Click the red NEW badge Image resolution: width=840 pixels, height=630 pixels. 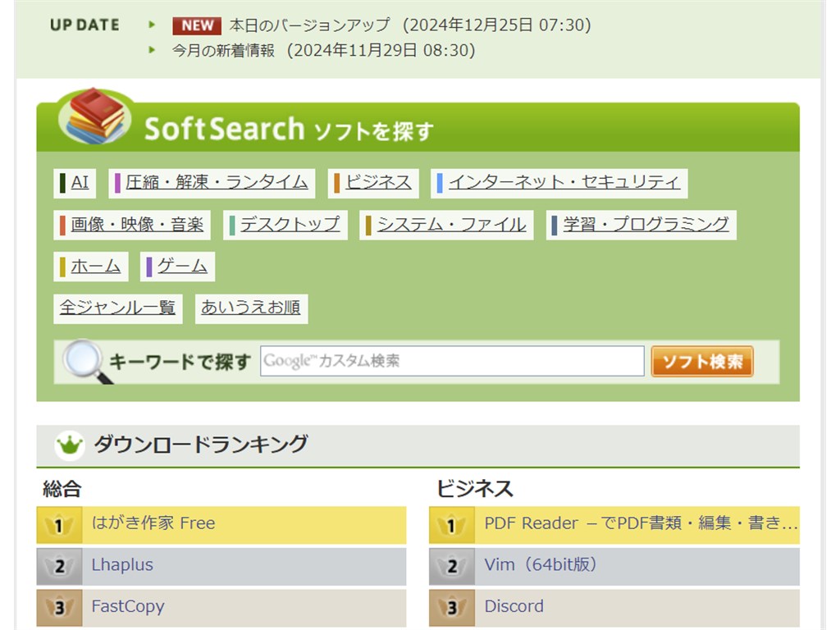(197, 25)
